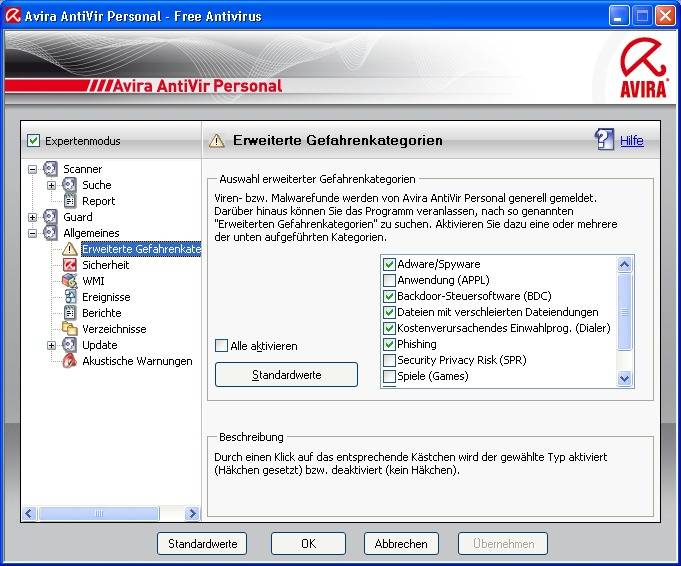Image resolution: width=681 pixels, height=566 pixels.
Task: Toggle the Expertenmodus checkbox
Action: coord(33,141)
